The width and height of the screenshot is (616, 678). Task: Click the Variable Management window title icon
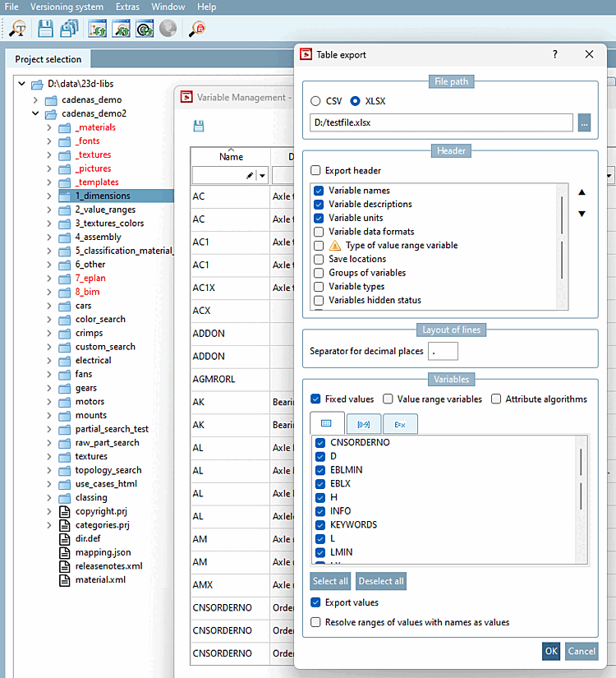coord(186,97)
